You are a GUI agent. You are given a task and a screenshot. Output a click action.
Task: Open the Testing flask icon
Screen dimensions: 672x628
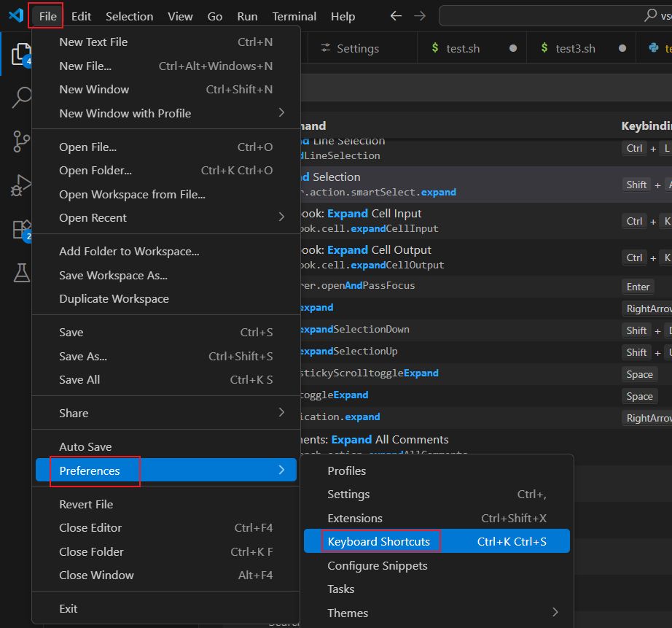point(21,273)
